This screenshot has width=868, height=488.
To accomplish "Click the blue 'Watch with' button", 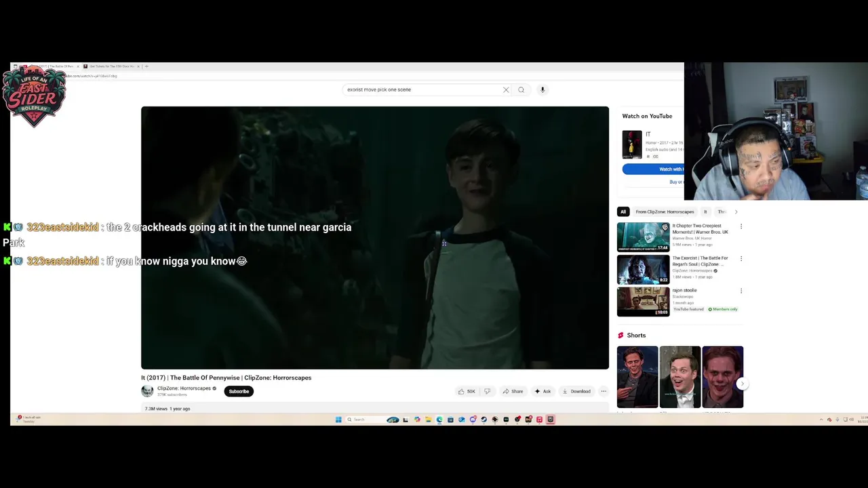I will coord(654,169).
